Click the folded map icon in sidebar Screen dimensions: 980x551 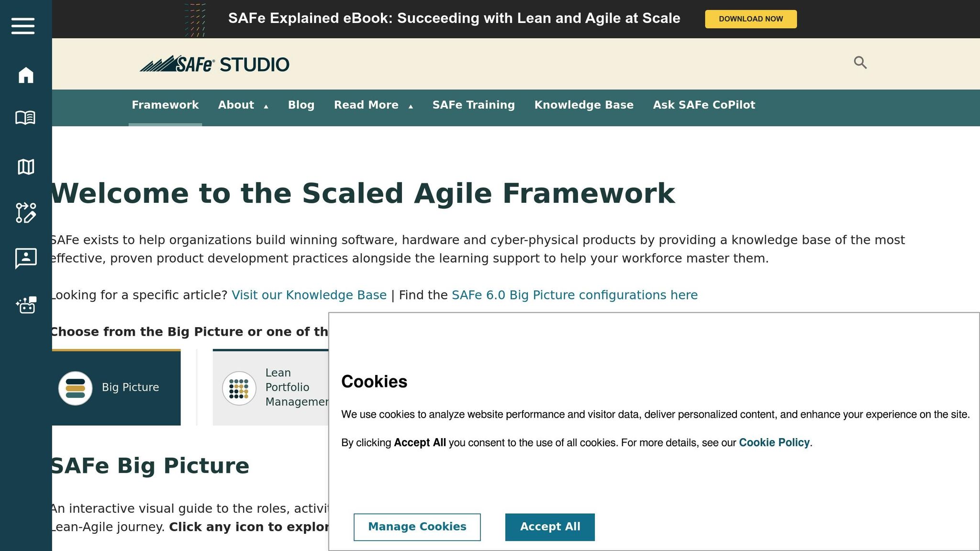(26, 167)
